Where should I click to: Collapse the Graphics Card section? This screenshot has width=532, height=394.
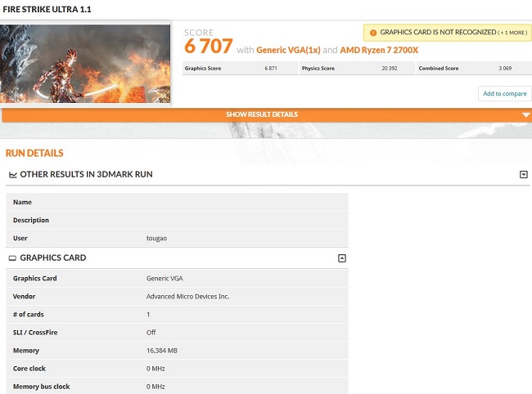[x=342, y=258]
